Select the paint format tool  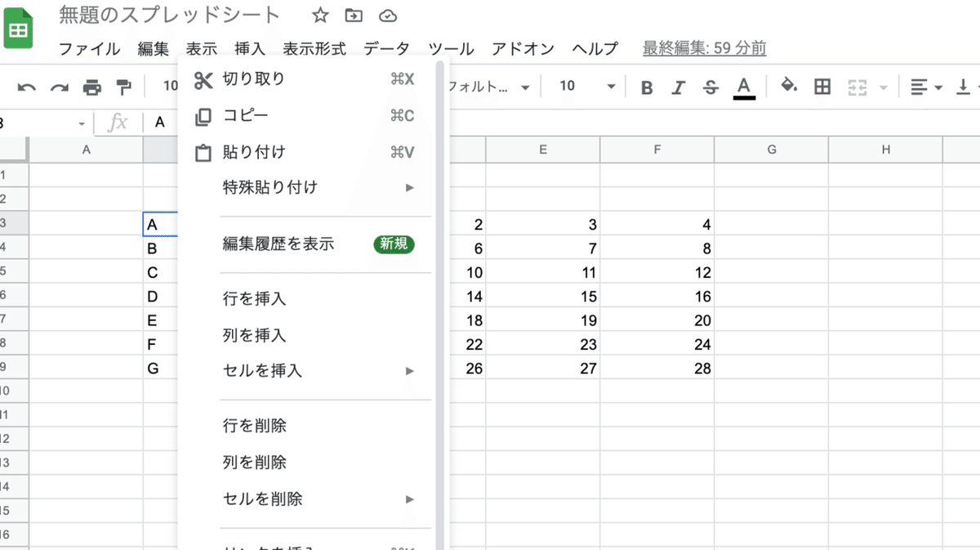coord(125,86)
